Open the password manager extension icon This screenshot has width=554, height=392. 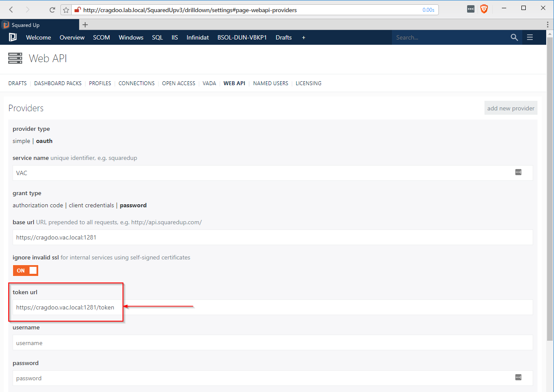click(471, 9)
